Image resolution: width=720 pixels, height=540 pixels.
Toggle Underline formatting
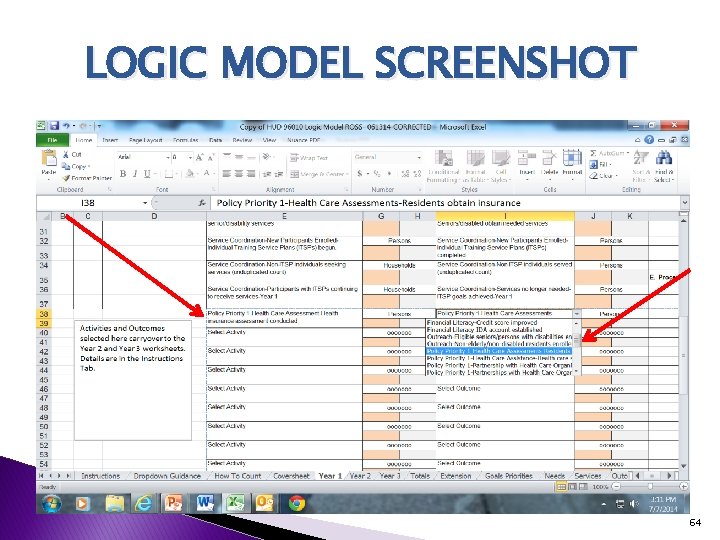[147, 174]
